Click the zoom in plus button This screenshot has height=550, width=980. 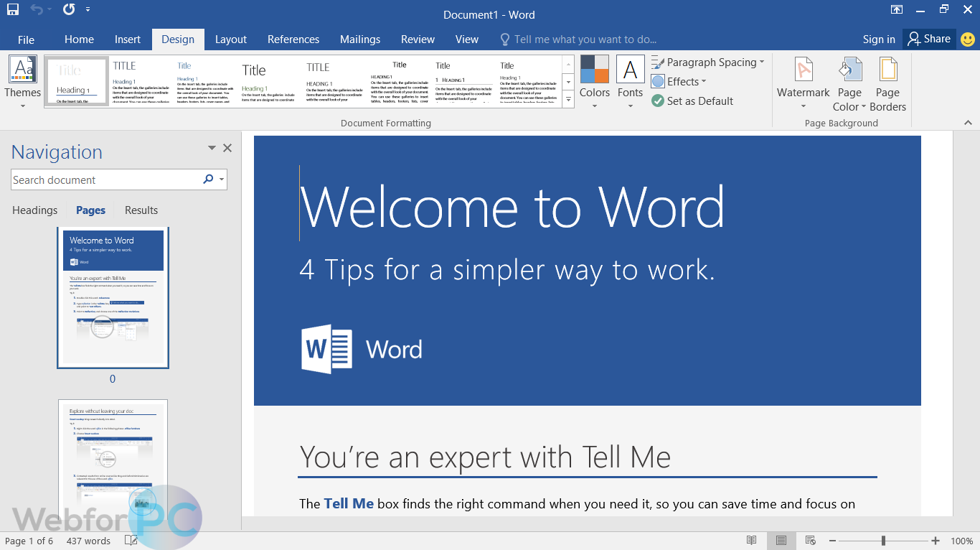936,541
